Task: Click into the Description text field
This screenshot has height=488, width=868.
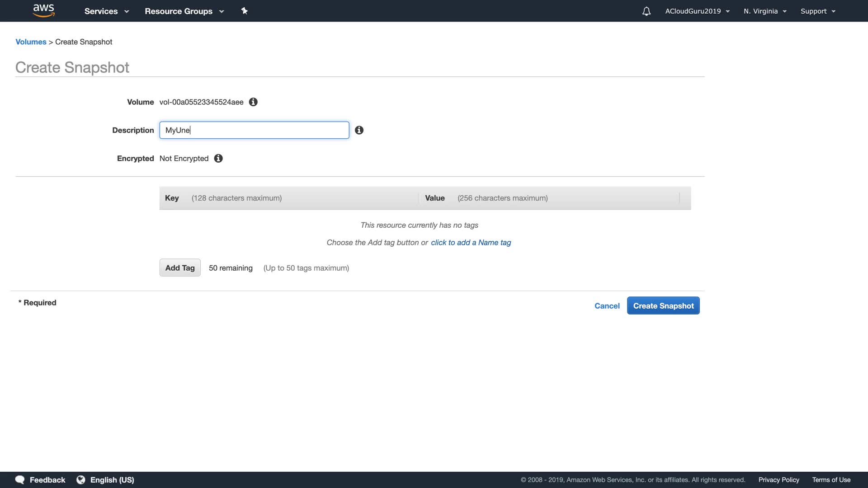Action: pos(254,130)
